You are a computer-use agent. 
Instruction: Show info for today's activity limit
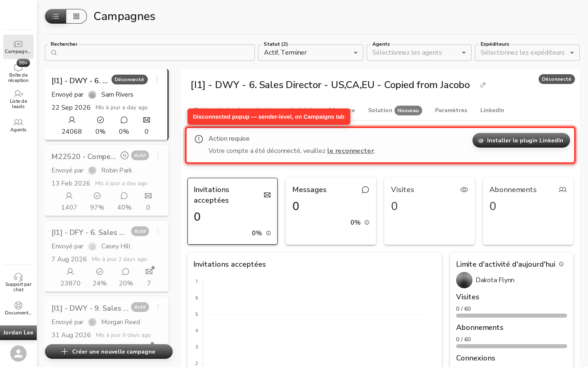point(561,264)
